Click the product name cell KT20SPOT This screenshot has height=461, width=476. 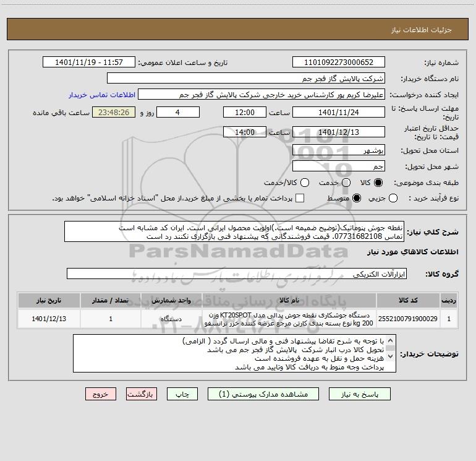[289, 319]
